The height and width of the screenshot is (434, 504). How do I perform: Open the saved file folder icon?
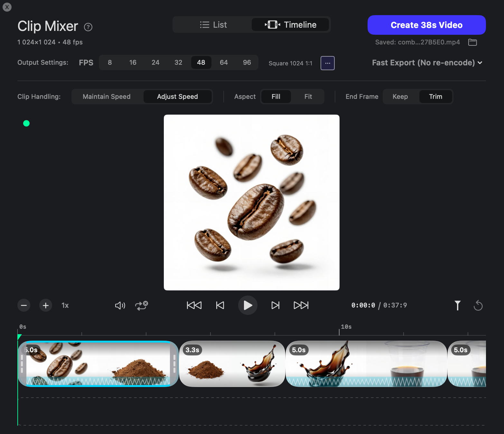tap(472, 42)
